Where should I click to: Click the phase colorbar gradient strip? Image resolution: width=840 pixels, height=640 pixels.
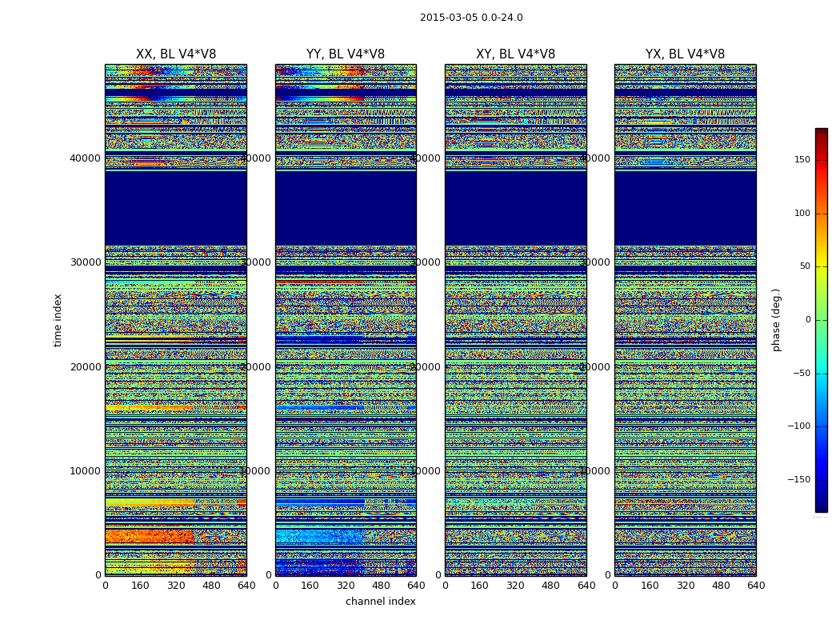[822, 320]
